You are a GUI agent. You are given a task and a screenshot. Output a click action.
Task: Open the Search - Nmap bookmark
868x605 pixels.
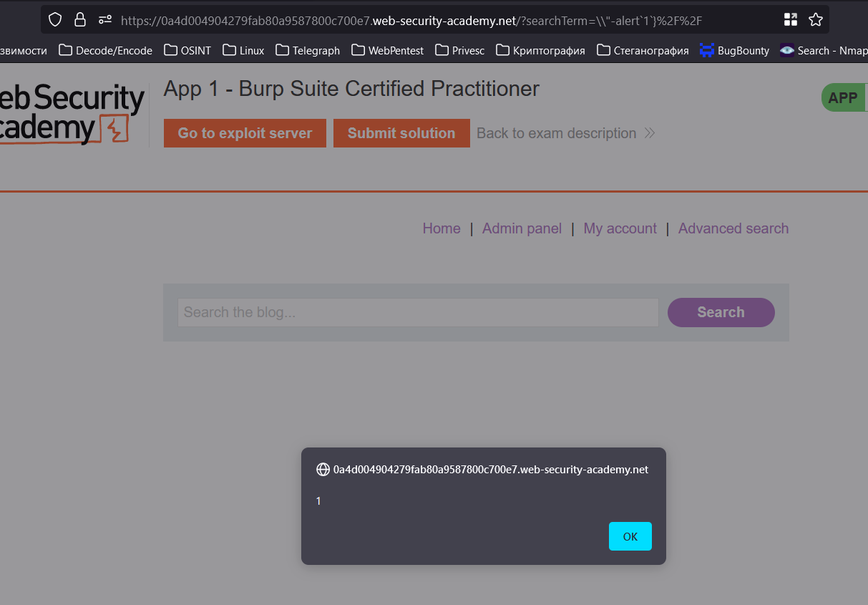(x=824, y=50)
